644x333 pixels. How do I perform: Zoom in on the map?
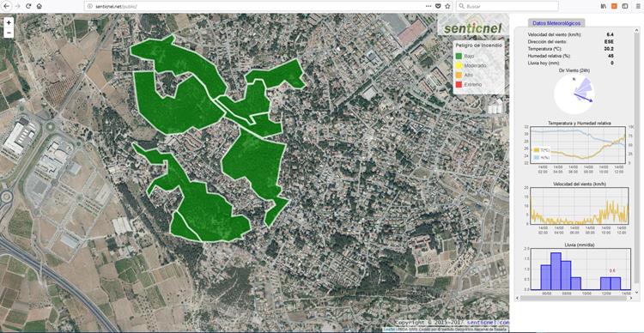(x=9, y=22)
